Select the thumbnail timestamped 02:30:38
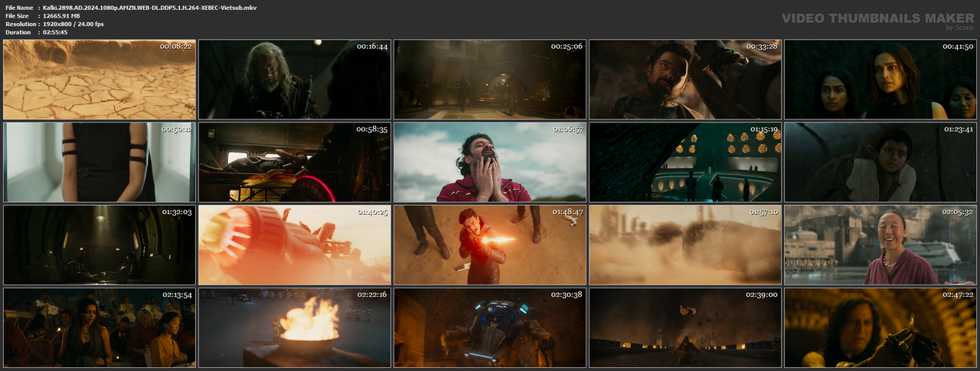This screenshot has height=371, width=980. (x=489, y=327)
